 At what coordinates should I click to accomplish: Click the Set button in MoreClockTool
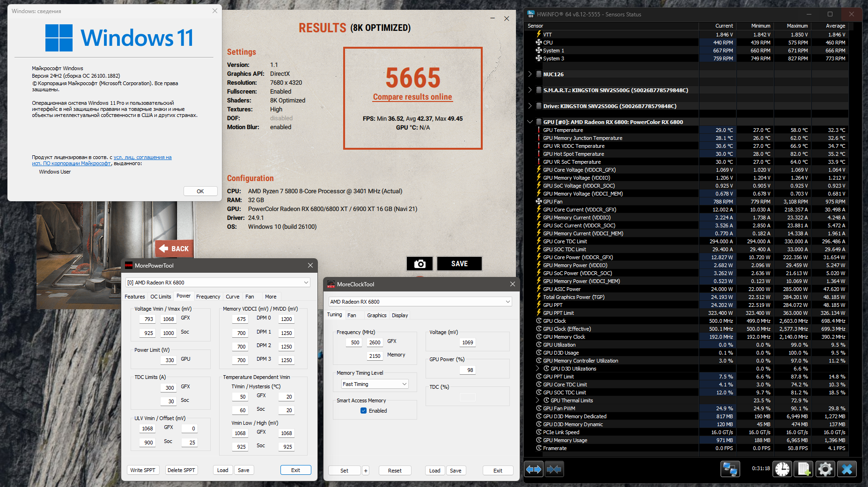[344, 471]
